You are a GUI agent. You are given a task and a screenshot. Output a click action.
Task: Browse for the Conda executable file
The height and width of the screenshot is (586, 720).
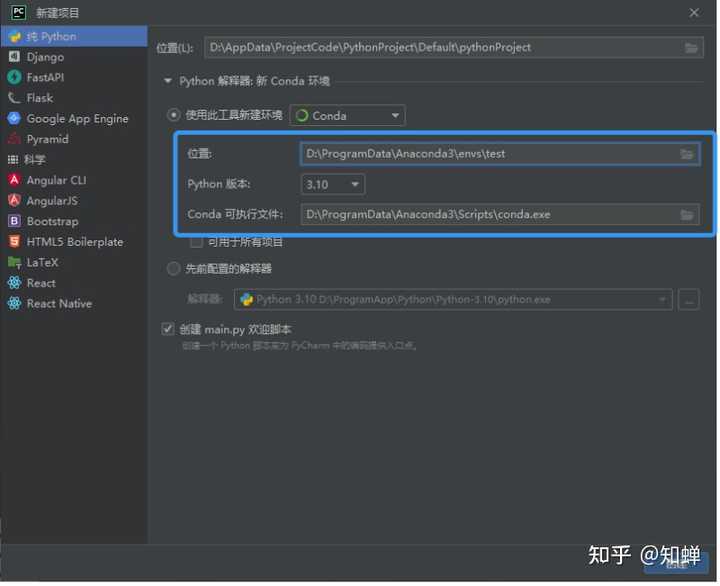(687, 214)
